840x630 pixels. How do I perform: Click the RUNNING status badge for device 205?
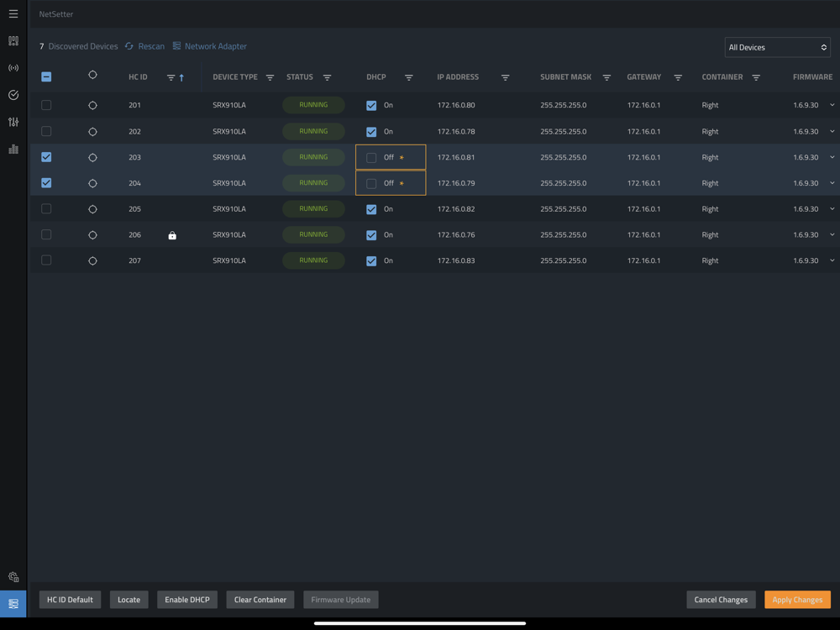coord(313,209)
